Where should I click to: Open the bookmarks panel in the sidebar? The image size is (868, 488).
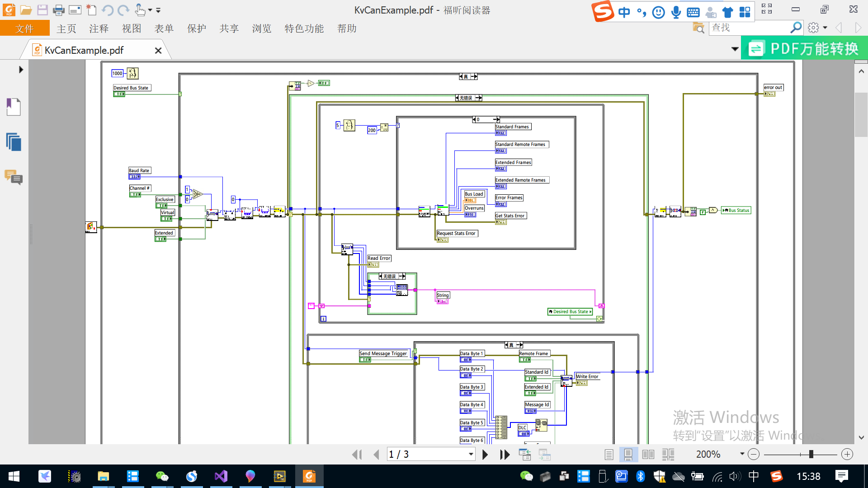click(13, 107)
